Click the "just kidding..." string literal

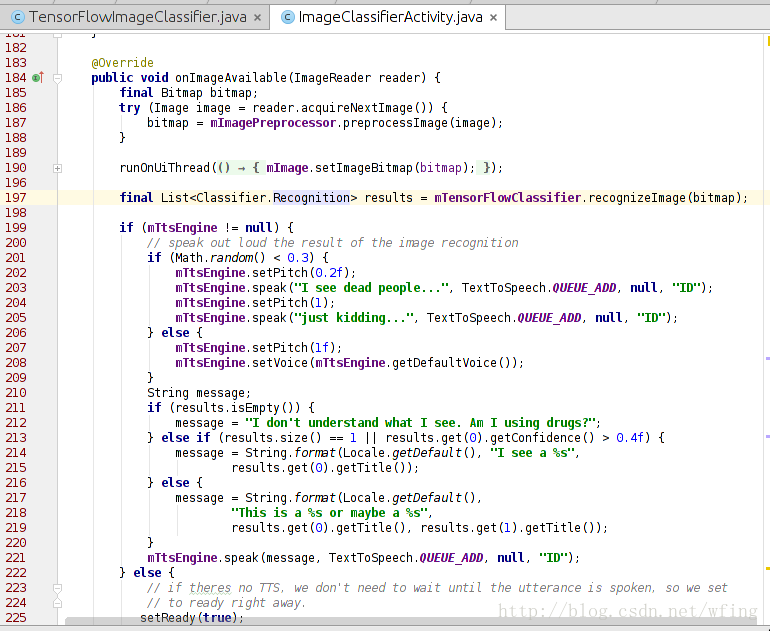[x=354, y=318]
